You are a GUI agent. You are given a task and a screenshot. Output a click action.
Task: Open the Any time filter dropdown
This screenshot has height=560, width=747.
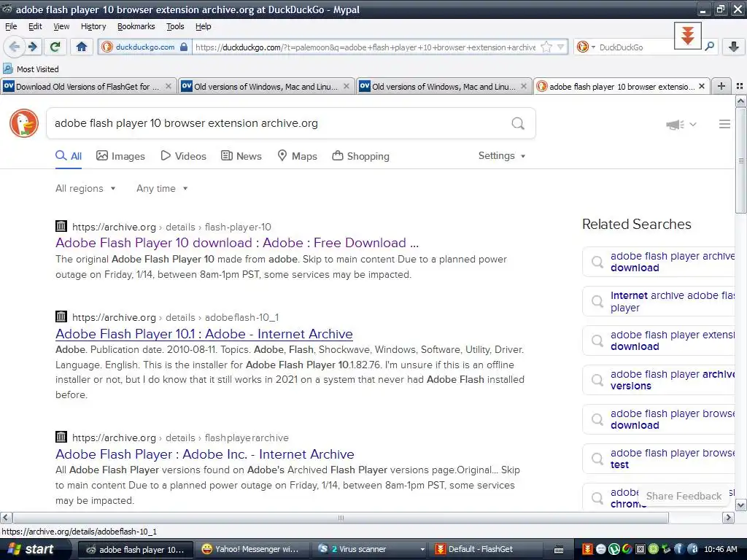coord(162,189)
